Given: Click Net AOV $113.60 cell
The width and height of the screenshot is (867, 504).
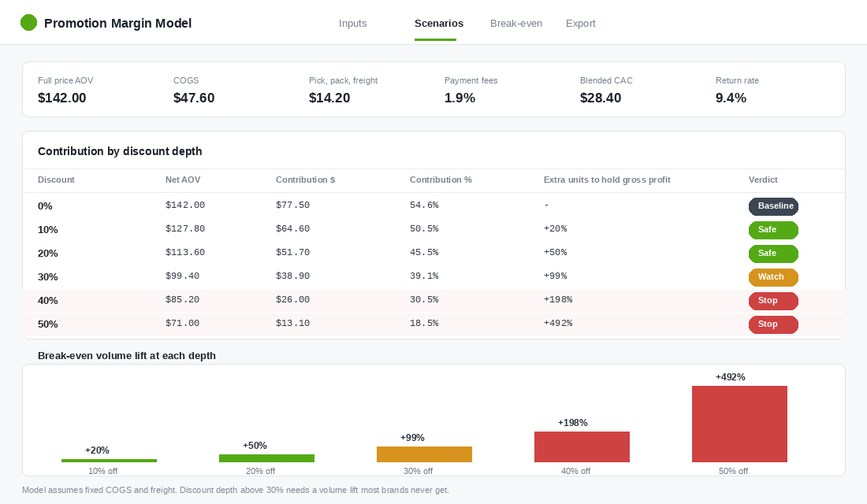Looking at the screenshot, I should coord(185,253).
